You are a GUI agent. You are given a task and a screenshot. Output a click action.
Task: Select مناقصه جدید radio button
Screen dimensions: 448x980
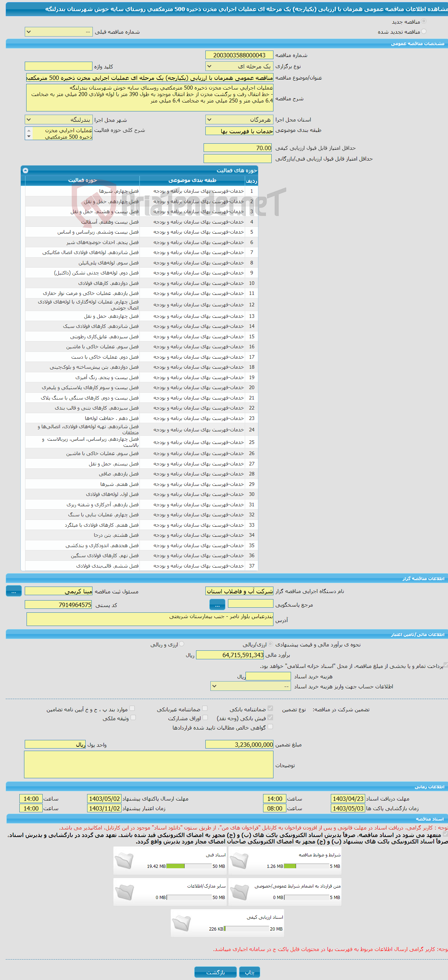424,21
